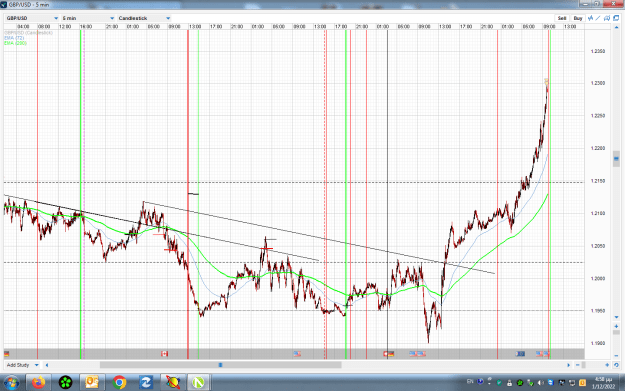Click the current price marker at chart top
Viewport: 625px width, 391px height.
(x=546, y=81)
